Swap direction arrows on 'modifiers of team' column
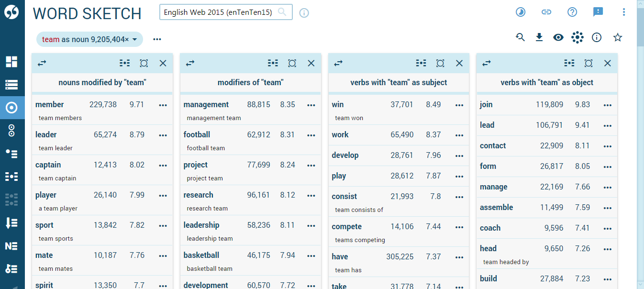 click(190, 63)
